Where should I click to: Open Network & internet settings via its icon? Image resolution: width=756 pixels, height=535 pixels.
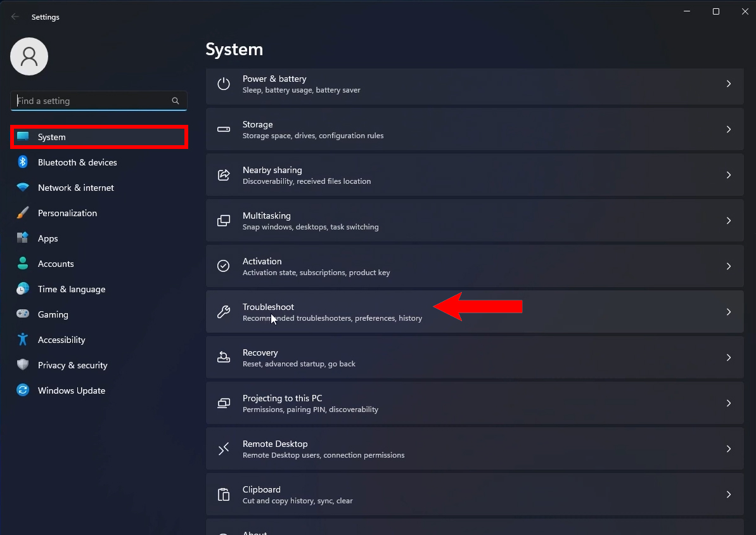point(23,188)
